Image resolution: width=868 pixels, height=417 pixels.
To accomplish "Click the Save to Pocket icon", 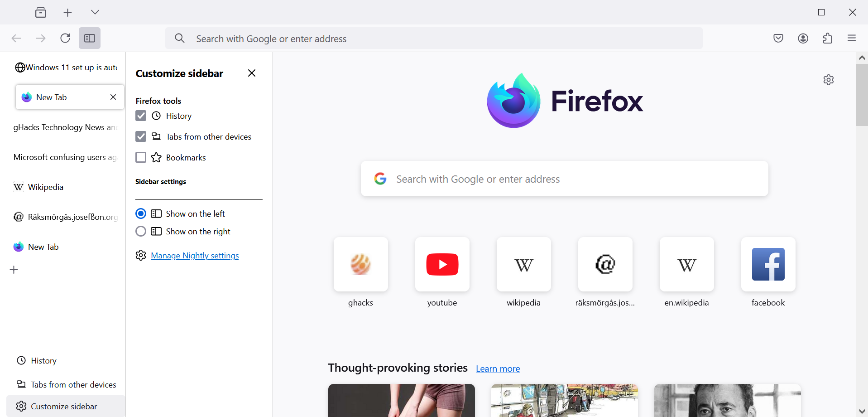I will point(778,38).
